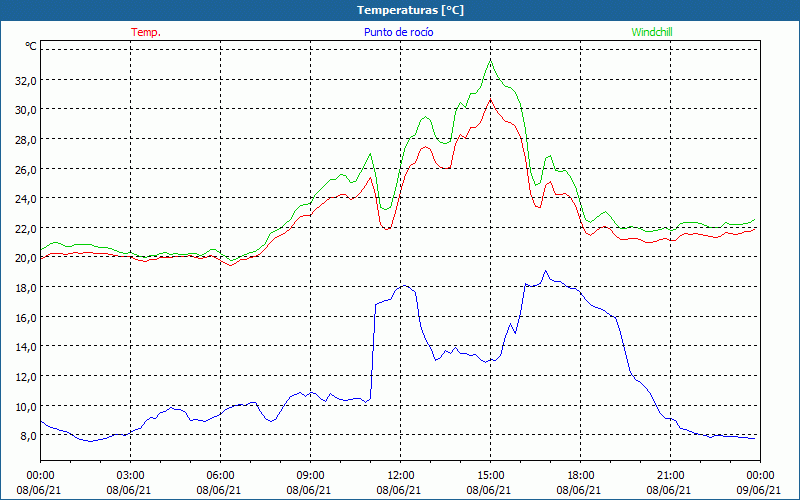Image resolution: width=800 pixels, height=500 pixels.
Task: Select the green 'Windchill' legend label
Action: (652, 32)
